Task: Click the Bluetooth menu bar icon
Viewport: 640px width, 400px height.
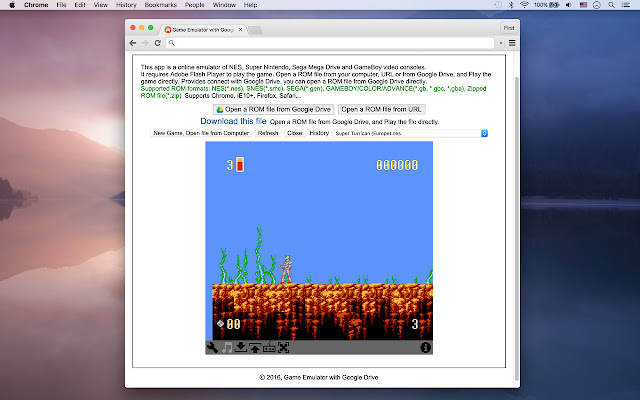Action: point(511,5)
